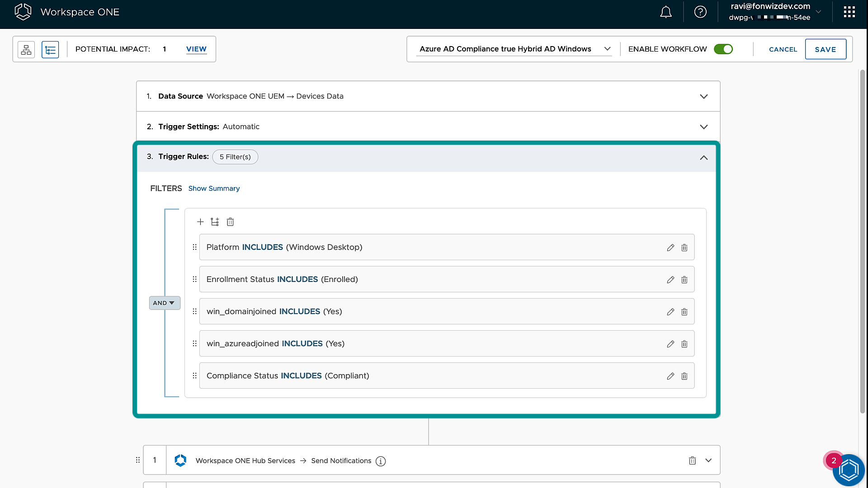Toggle the Enable Workflow switch
The image size is (868, 488).
click(723, 49)
